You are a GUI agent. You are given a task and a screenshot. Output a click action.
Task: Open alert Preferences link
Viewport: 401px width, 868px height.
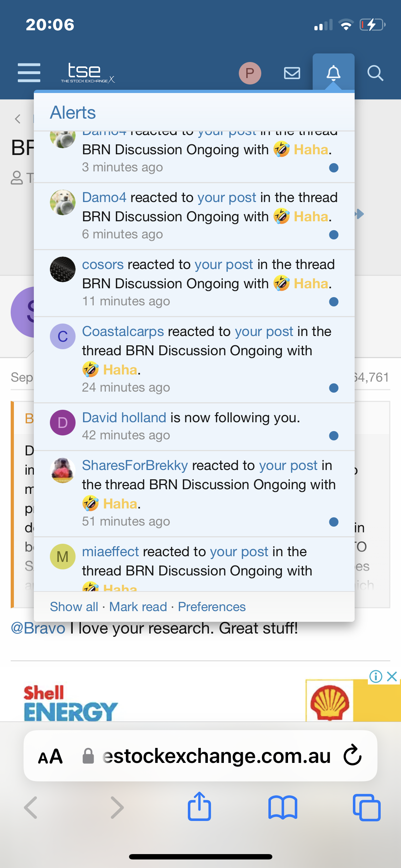coord(212,607)
